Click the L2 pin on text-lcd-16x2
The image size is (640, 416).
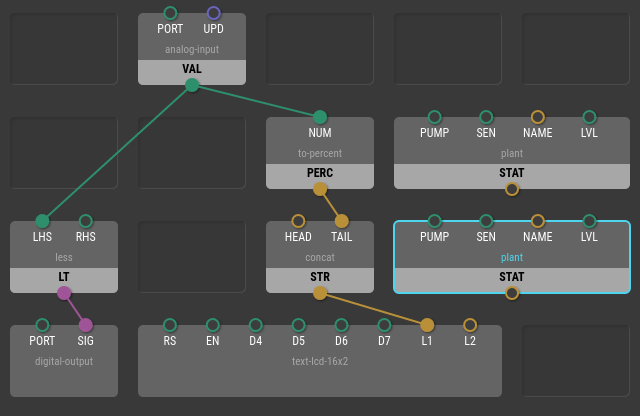[x=470, y=325]
